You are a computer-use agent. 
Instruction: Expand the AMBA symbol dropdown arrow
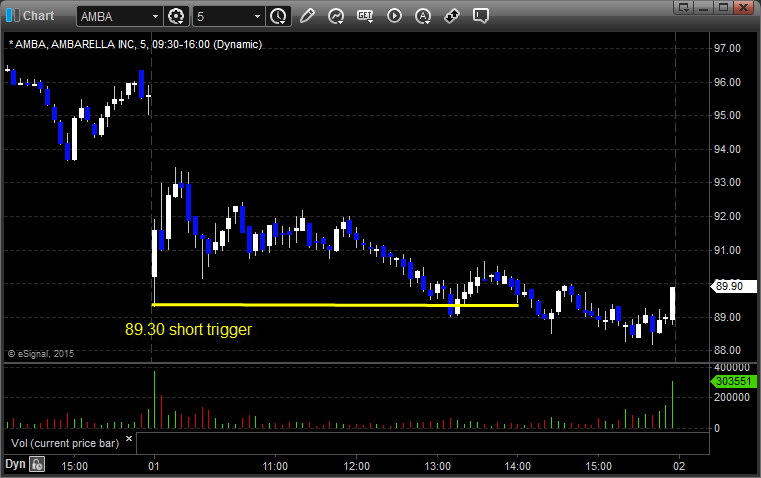(155, 16)
